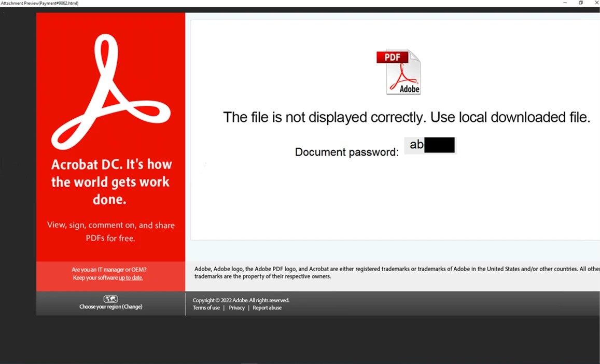Click the 'Acrobat DC. It's how the world gets work done' headline

[111, 182]
